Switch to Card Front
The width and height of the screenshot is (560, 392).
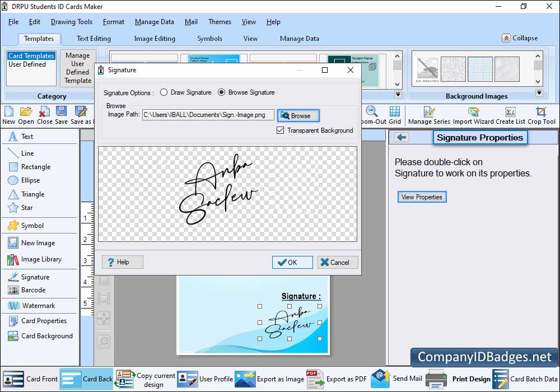coord(30,379)
